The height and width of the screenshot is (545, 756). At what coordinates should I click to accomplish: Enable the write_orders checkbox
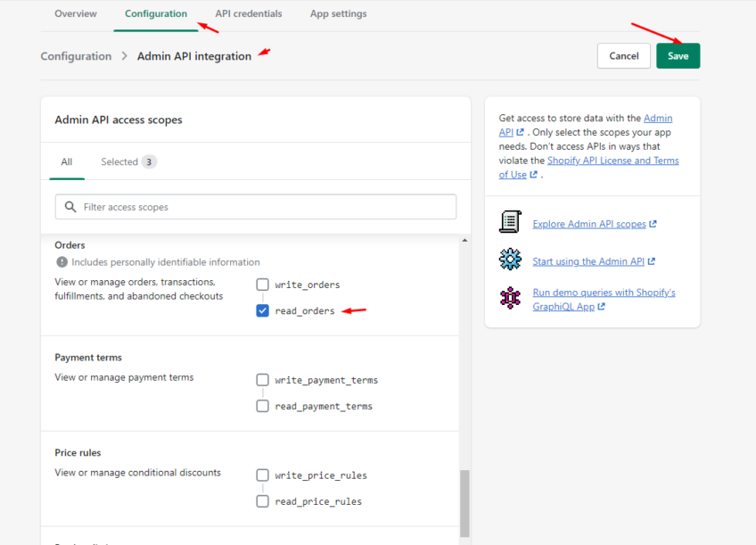click(x=262, y=285)
